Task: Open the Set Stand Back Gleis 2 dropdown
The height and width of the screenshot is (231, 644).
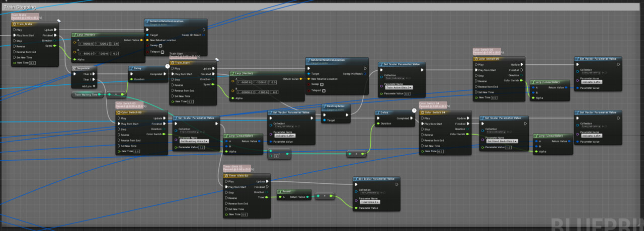Action: click(501, 141)
